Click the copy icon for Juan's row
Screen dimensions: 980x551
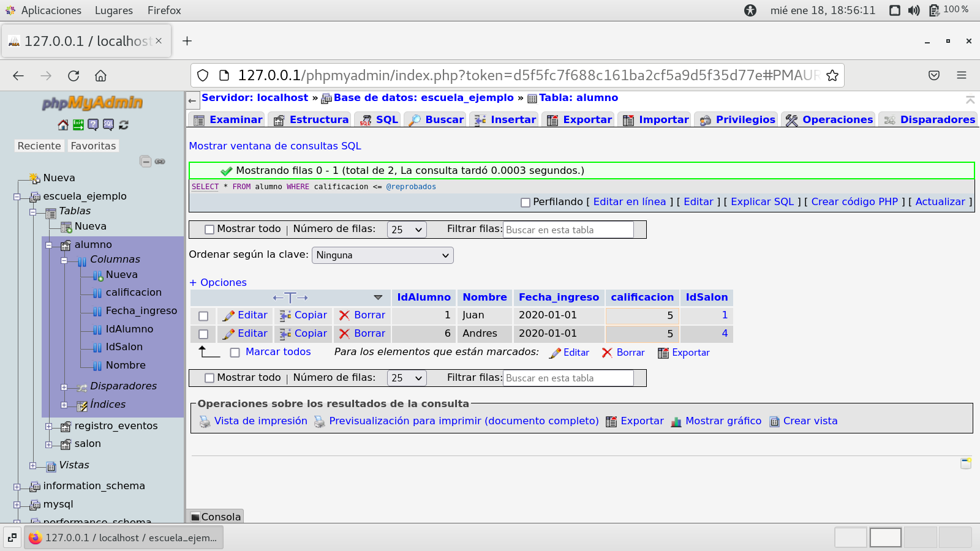click(285, 315)
